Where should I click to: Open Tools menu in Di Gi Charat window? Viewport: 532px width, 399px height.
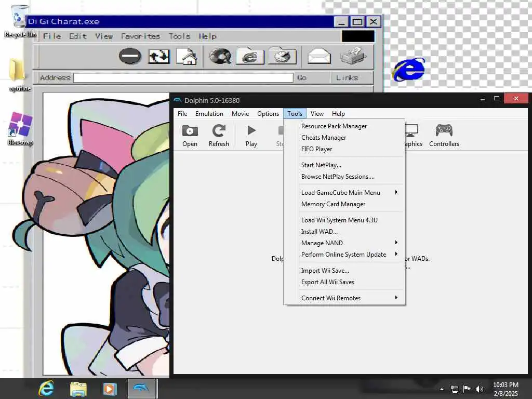(179, 36)
